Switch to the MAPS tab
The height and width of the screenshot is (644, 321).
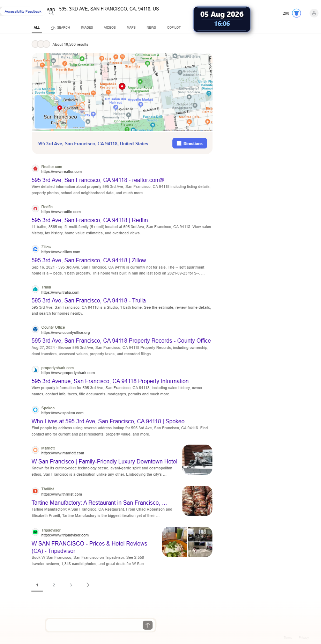131,28
